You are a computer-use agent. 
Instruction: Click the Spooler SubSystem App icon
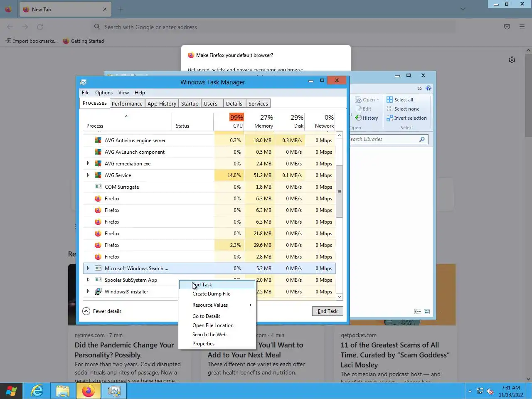(x=98, y=280)
